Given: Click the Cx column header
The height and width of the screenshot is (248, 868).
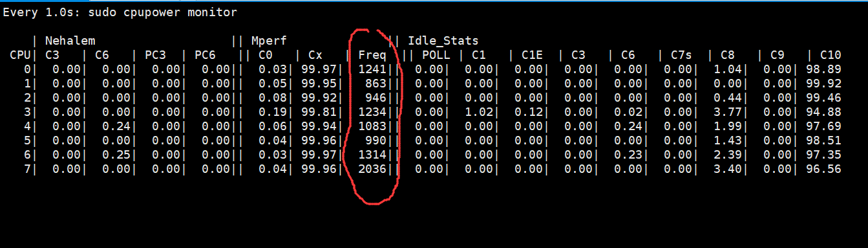Looking at the screenshot, I should click(315, 56).
